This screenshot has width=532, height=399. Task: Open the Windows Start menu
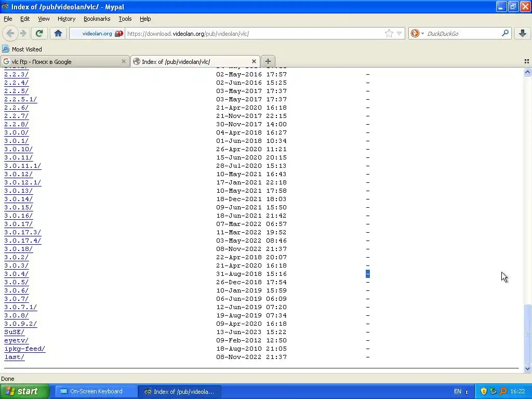24,392
